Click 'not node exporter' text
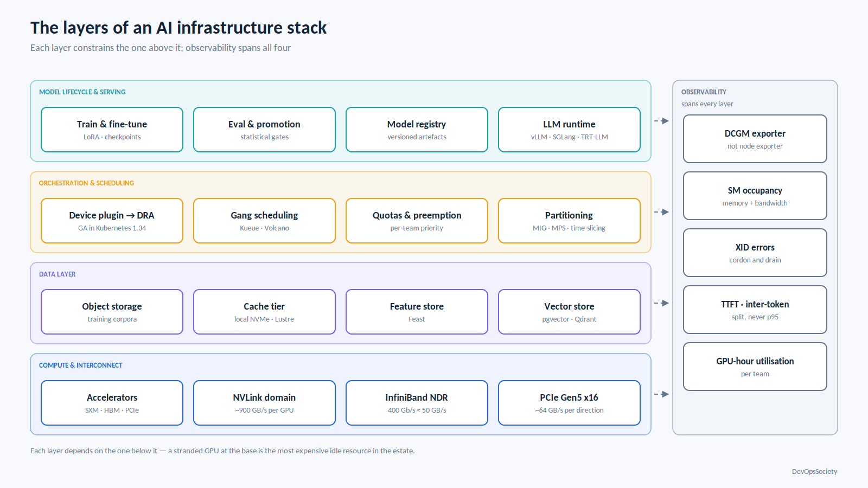 coord(755,146)
